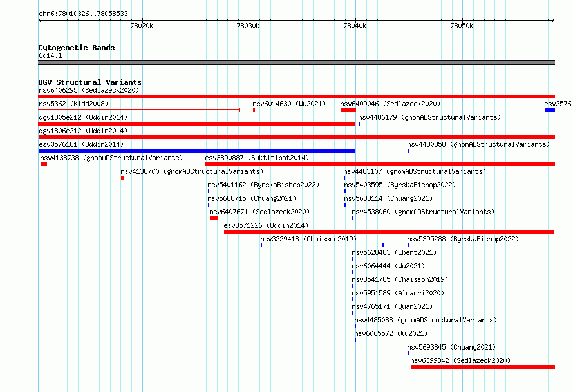Open nsv4765171 (Quan2021) label
This screenshot has height=392, width=573.
(x=392, y=306)
